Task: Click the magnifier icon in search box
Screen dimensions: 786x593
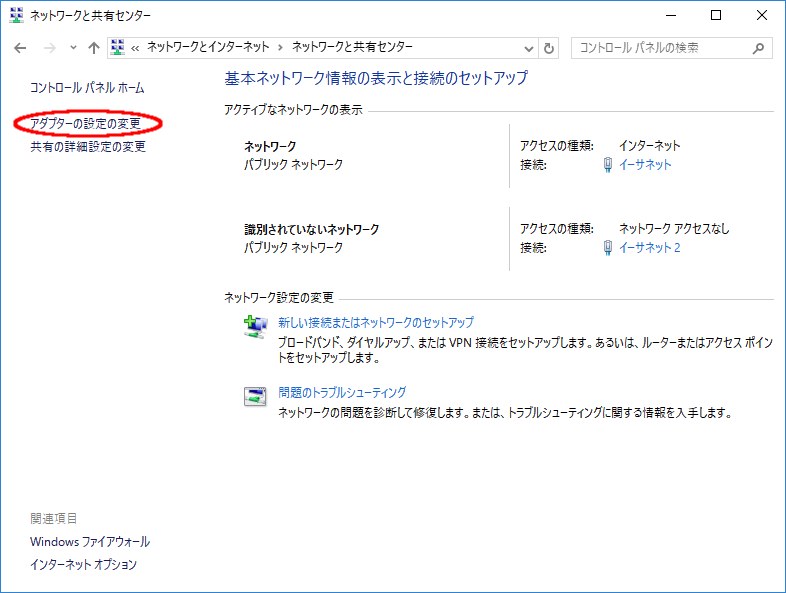Action: tap(759, 48)
